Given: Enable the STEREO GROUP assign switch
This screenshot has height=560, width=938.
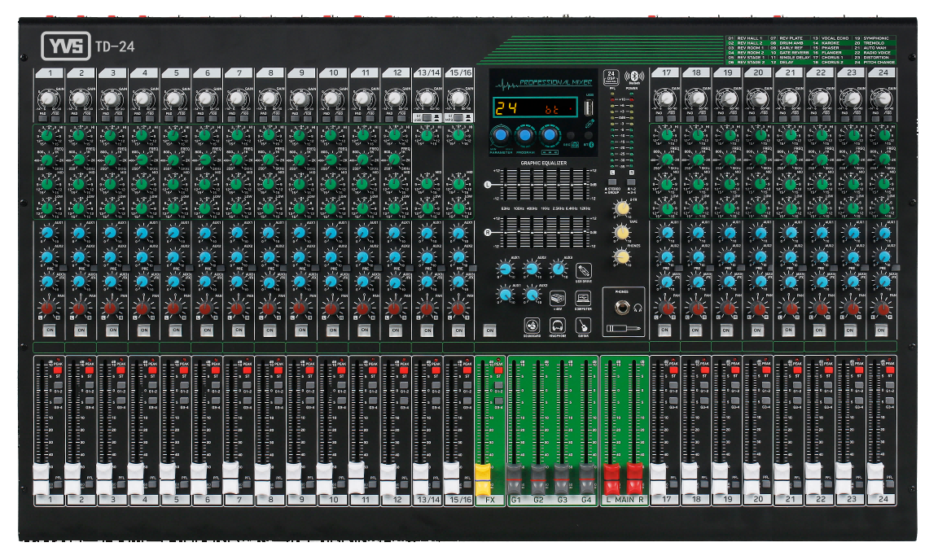Looking at the screenshot, I should click(611, 182).
